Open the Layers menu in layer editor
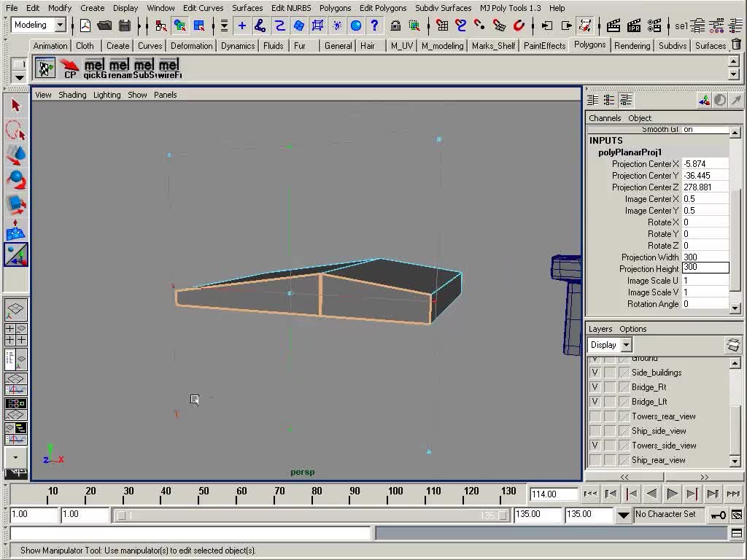Screen dimensions: 747x560 (x=600, y=329)
